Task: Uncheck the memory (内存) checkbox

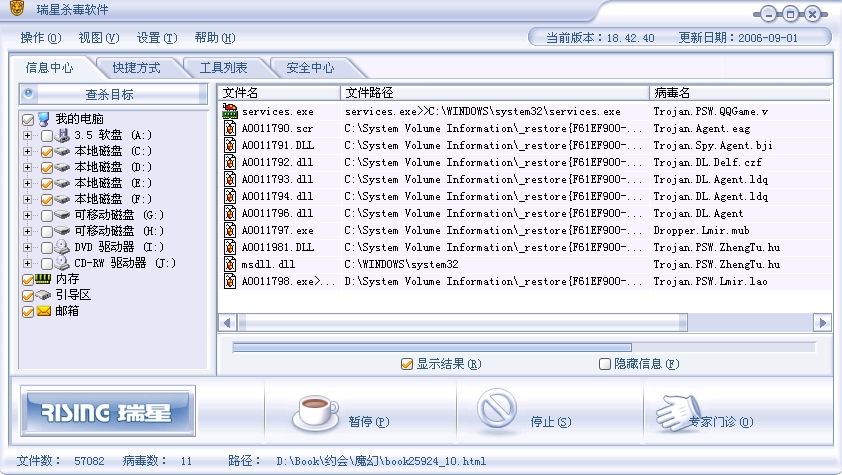Action: pyautogui.click(x=28, y=279)
